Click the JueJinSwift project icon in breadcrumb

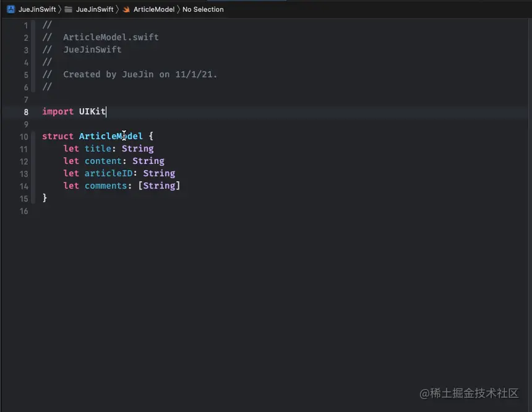click(x=11, y=9)
